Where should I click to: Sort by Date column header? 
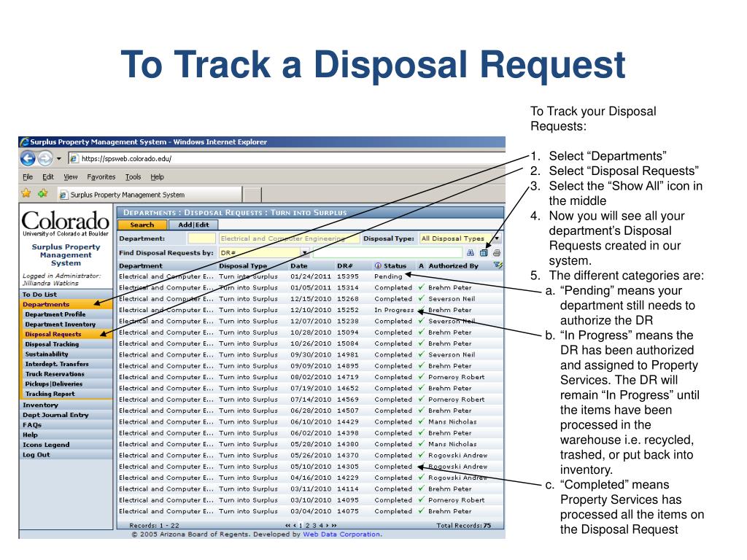coord(298,265)
